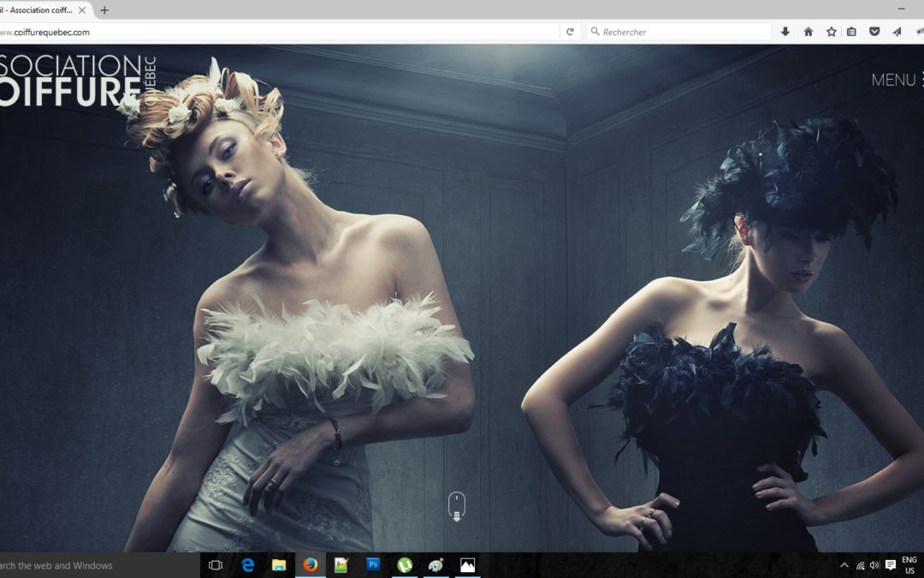Click the reload page button
The height and width of the screenshot is (578, 924).
[x=570, y=32]
